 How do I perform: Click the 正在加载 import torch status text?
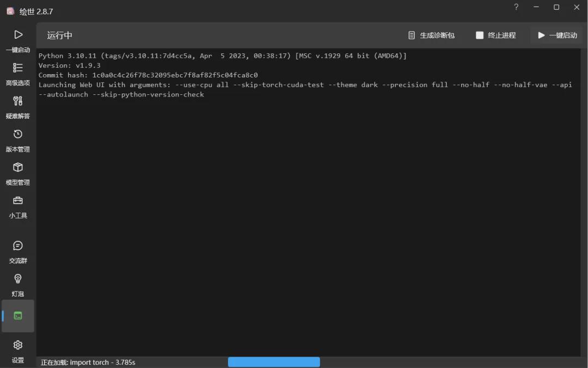pos(88,363)
